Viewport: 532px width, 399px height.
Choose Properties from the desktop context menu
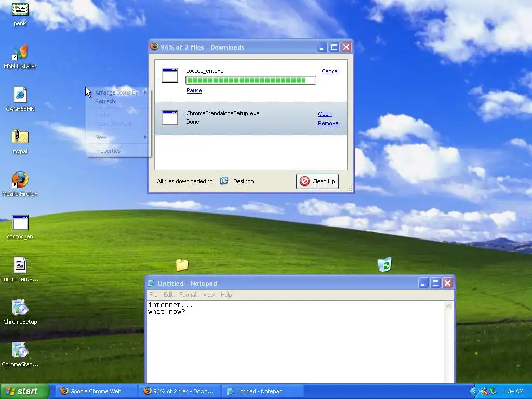tap(108, 151)
